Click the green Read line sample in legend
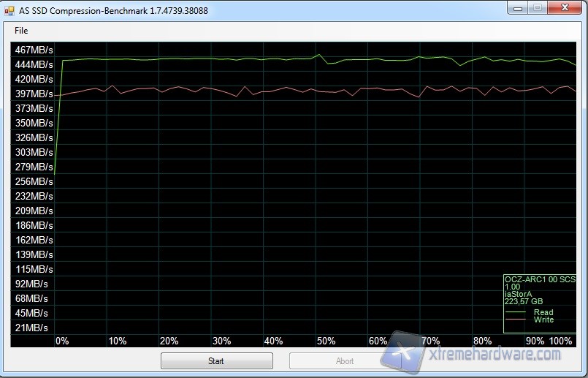This screenshot has height=378, width=588. pyautogui.click(x=517, y=312)
